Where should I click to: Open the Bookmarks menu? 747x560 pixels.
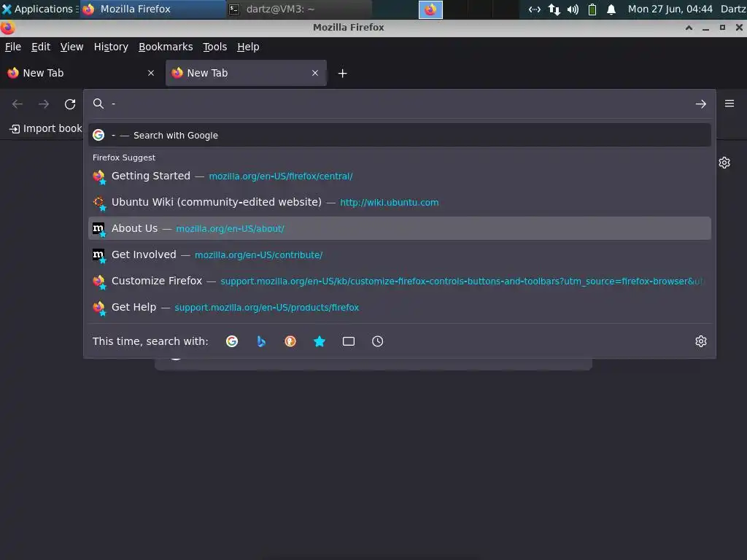[166, 47]
